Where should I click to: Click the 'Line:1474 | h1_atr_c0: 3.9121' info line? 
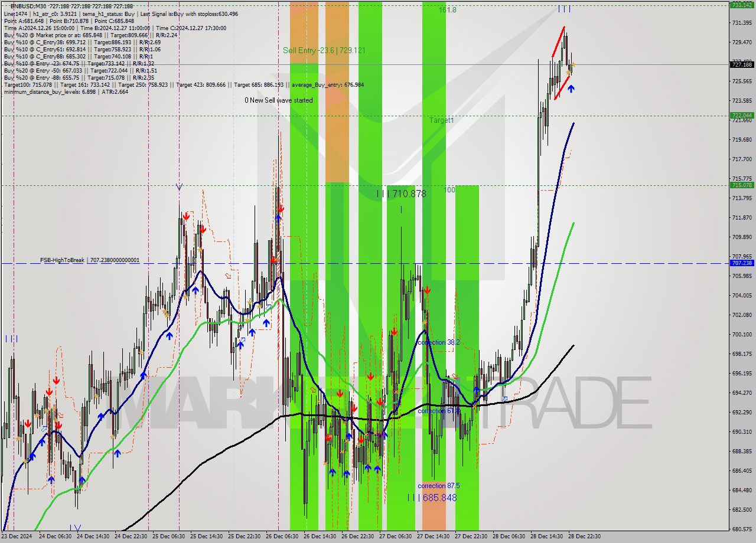pos(121,14)
